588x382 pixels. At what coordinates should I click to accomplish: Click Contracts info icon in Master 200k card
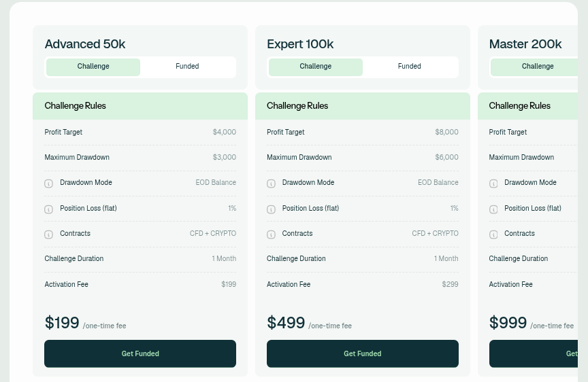click(493, 235)
